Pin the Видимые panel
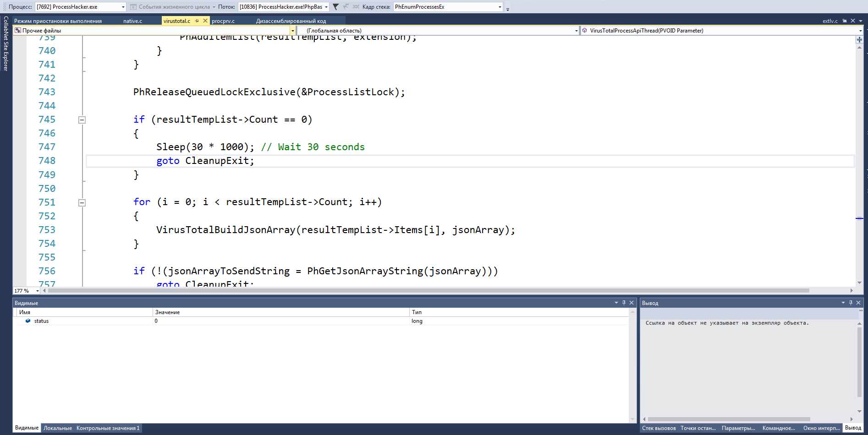868x435 pixels. (x=624, y=303)
